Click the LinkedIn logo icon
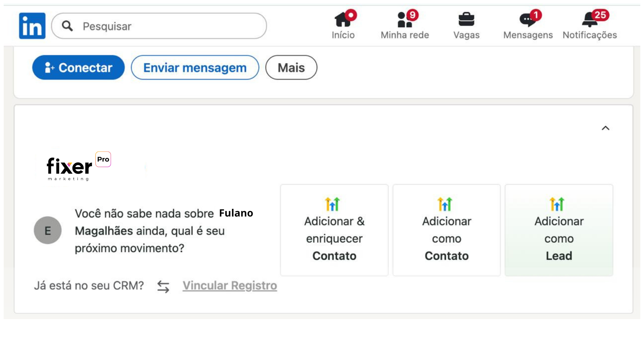The image size is (644, 362). (x=32, y=26)
